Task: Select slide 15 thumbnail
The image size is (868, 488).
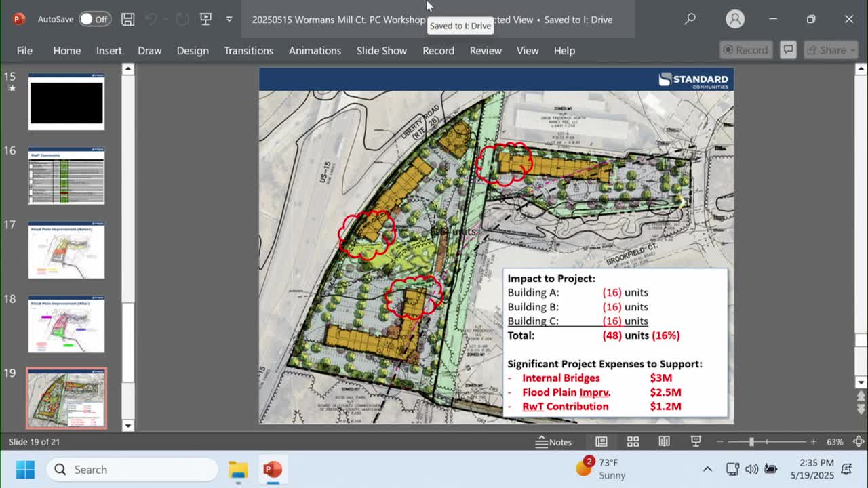Action: tap(66, 102)
